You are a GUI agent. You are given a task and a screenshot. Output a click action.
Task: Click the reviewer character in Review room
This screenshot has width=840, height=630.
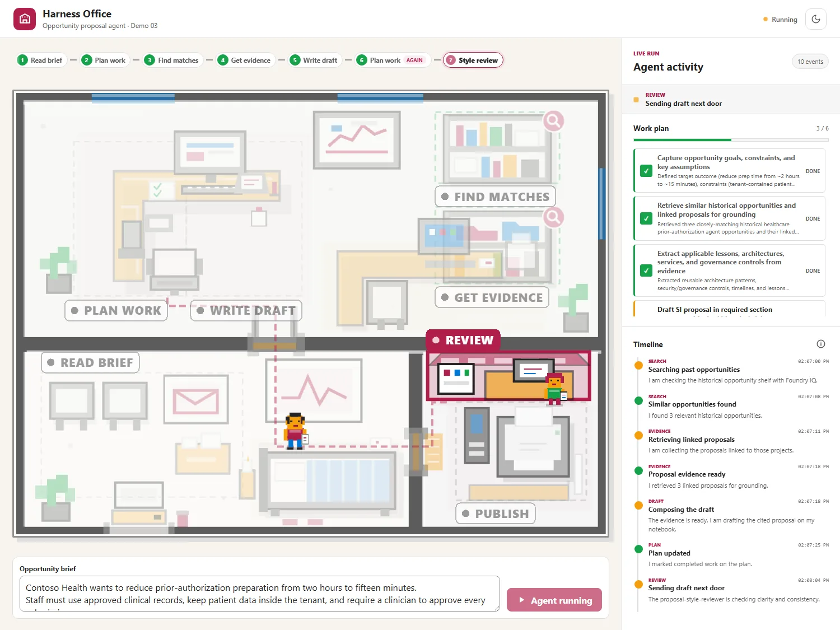tap(555, 389)
